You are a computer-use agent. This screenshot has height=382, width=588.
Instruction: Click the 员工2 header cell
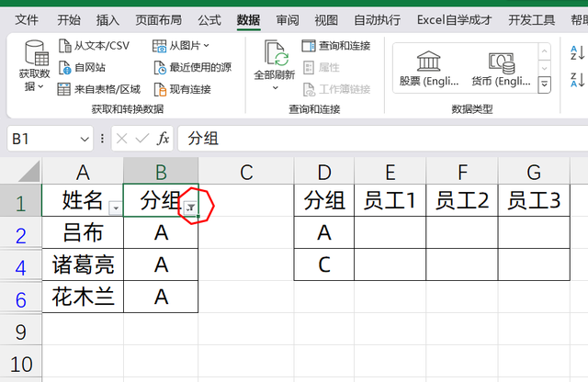462,200
